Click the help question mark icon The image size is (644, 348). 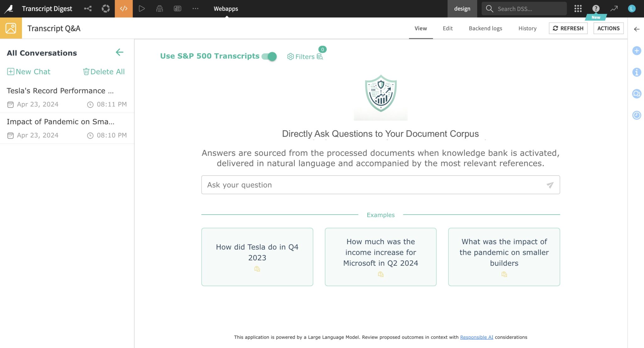pos(596,8)
